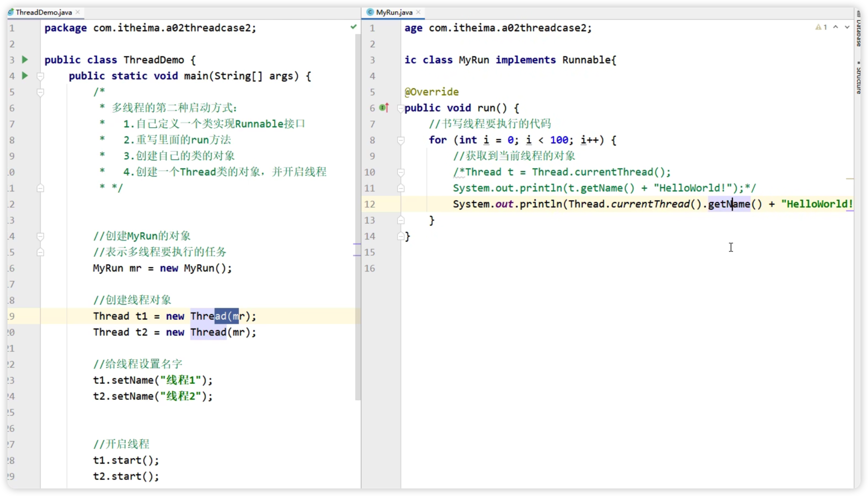Click t1.setName("线程1") statement

point(153,380)
